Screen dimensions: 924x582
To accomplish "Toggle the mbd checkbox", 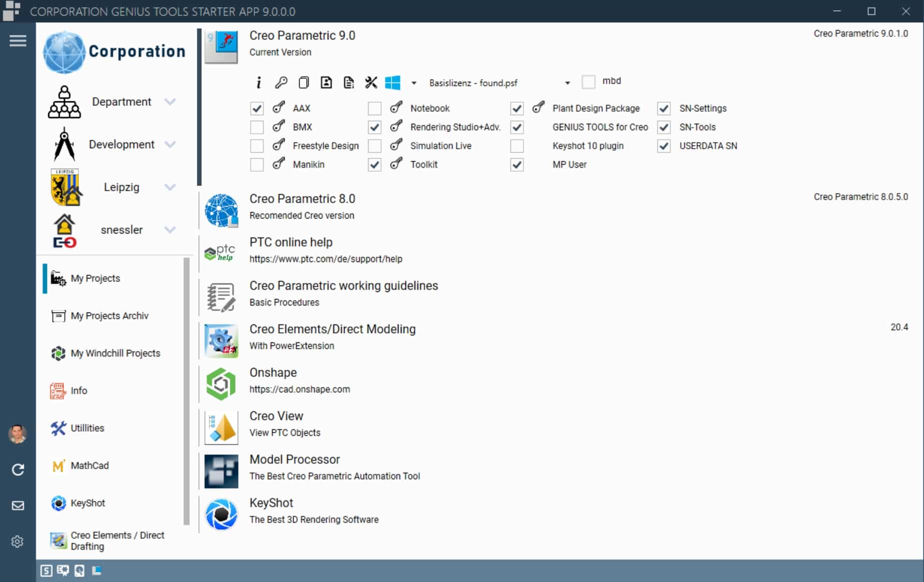I will [589, 81].
